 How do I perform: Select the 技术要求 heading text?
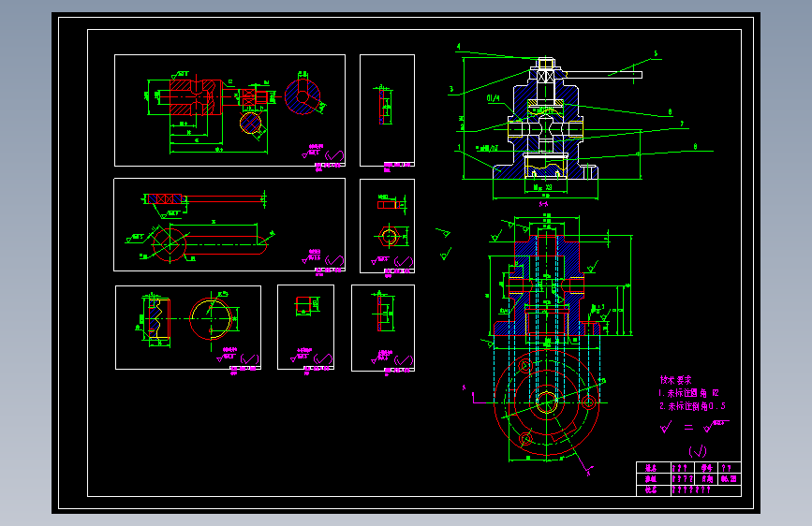coord(676,380)
